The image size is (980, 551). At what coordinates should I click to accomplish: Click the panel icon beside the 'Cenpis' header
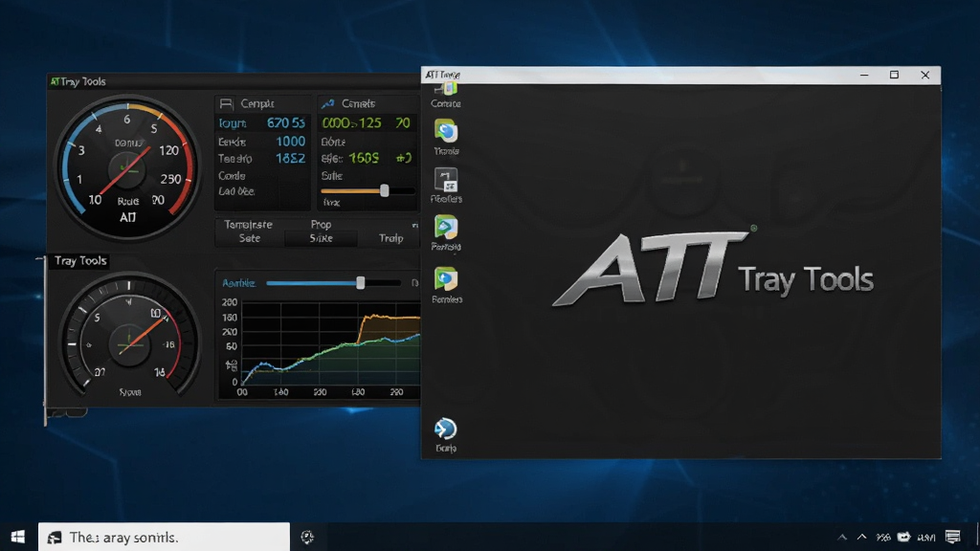226,103
